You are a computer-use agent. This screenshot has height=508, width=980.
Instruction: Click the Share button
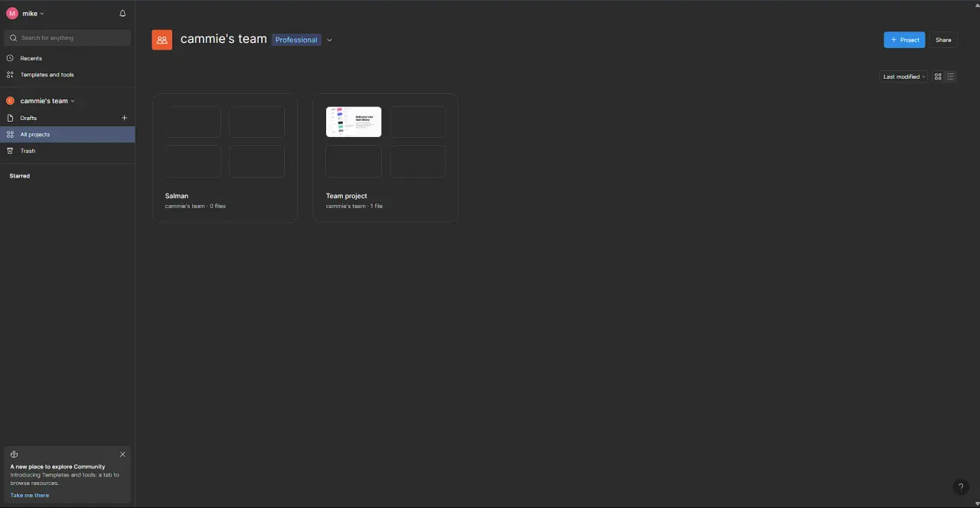[x=943, y=40]
